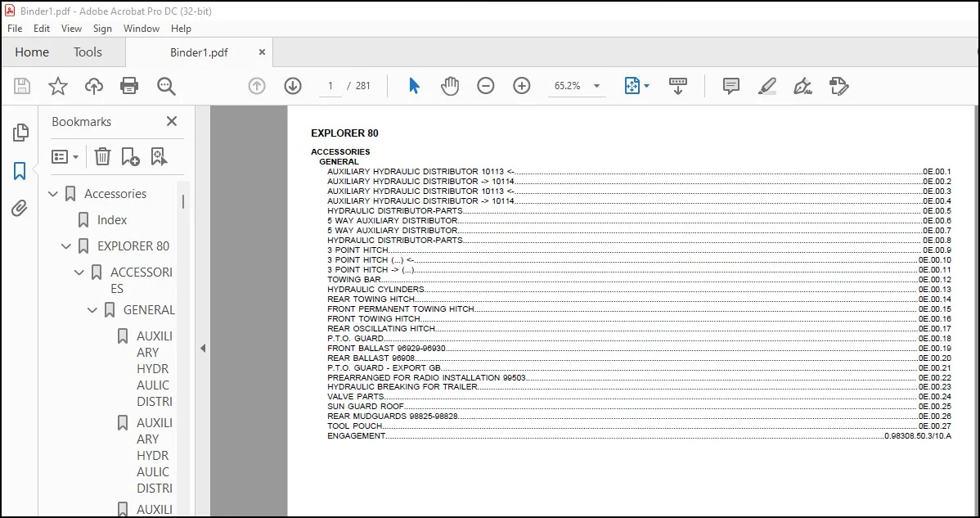Click the Index bookmark
Image resolution: width=980 pixels, height=518 pixels.
coord(112,220)
